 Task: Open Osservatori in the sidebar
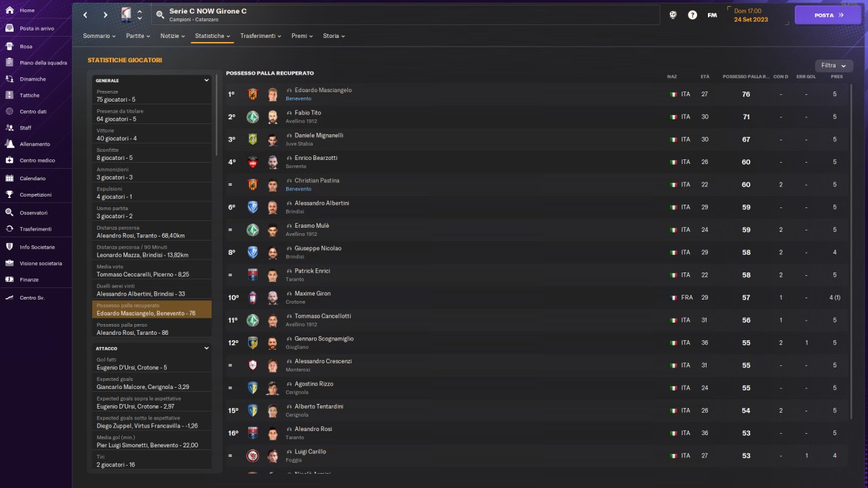click(x=33, y=213)
